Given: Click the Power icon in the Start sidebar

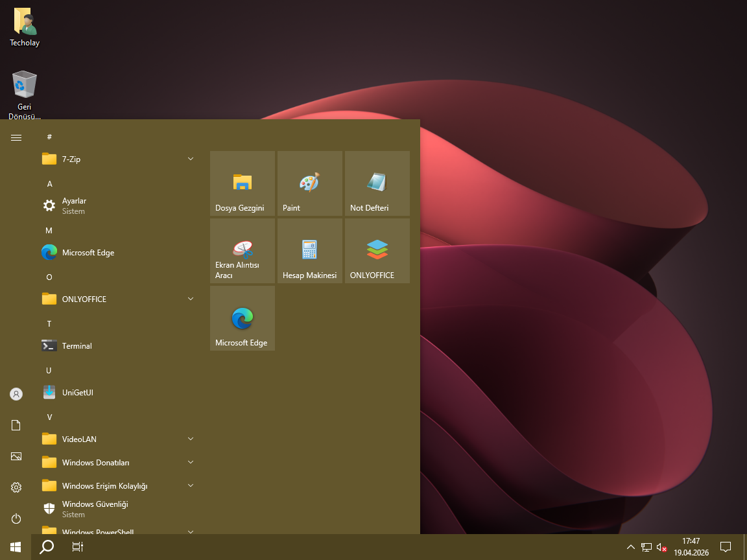Looking at the screenshot, I should point(16,518).
